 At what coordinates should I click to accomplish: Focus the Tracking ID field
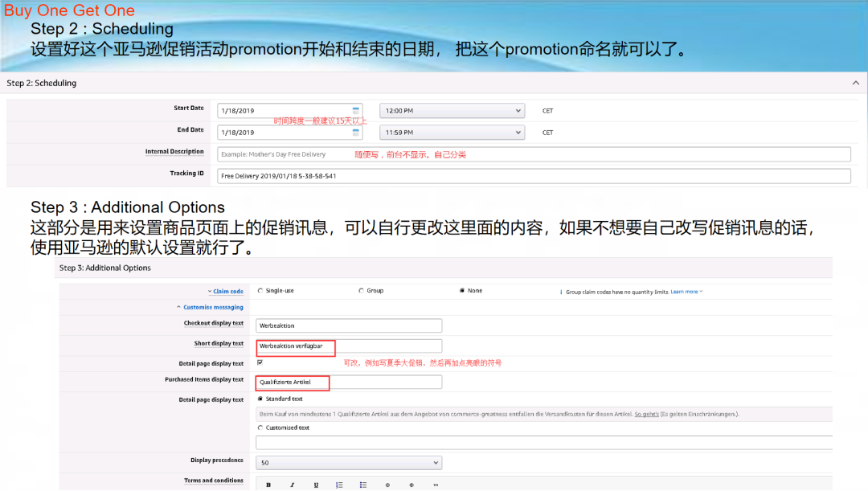534,176
